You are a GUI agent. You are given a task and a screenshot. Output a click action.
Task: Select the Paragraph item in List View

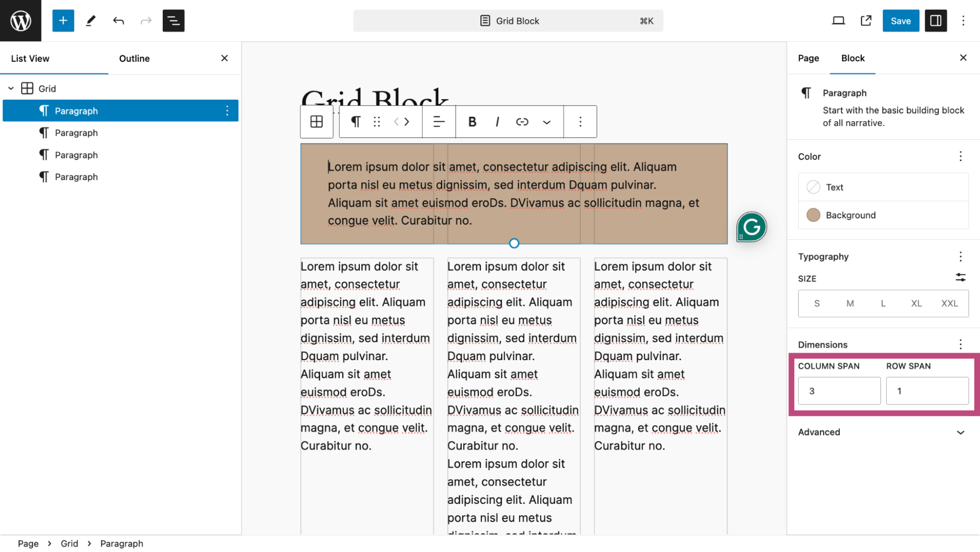[76, 110]
